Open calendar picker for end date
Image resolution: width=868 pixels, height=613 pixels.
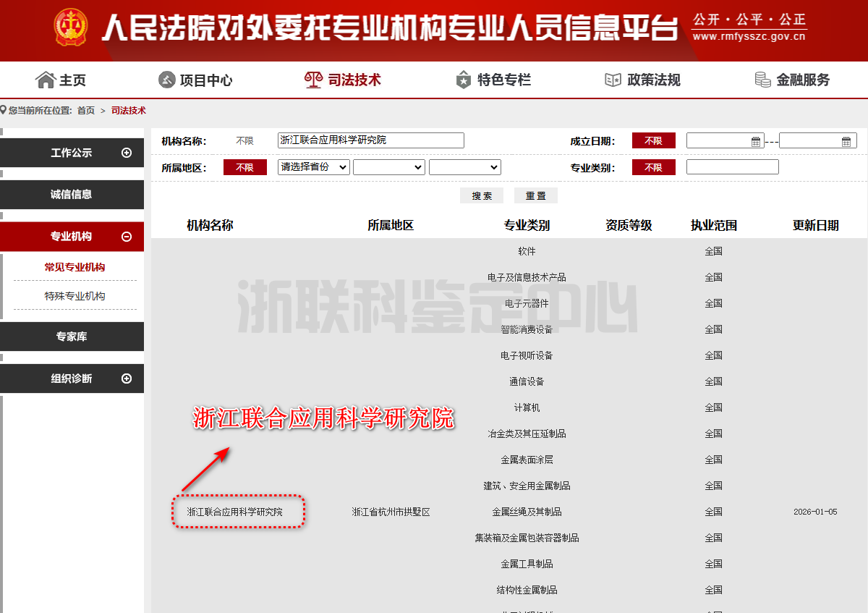(846, 141)
